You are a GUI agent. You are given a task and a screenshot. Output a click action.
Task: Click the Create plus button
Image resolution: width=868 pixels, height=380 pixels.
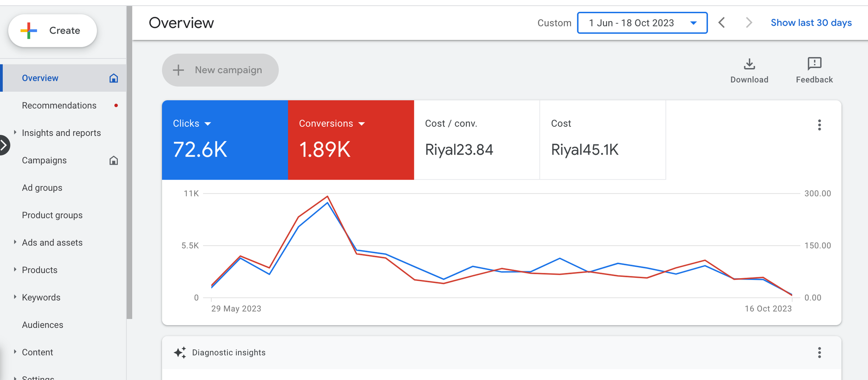pos(52,31)
